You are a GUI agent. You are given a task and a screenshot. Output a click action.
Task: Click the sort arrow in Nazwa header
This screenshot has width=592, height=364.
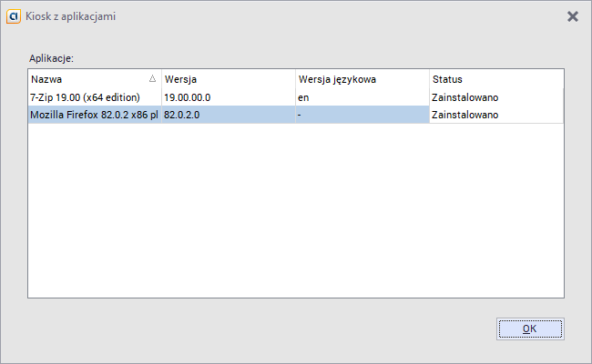(x=152, y=79)
